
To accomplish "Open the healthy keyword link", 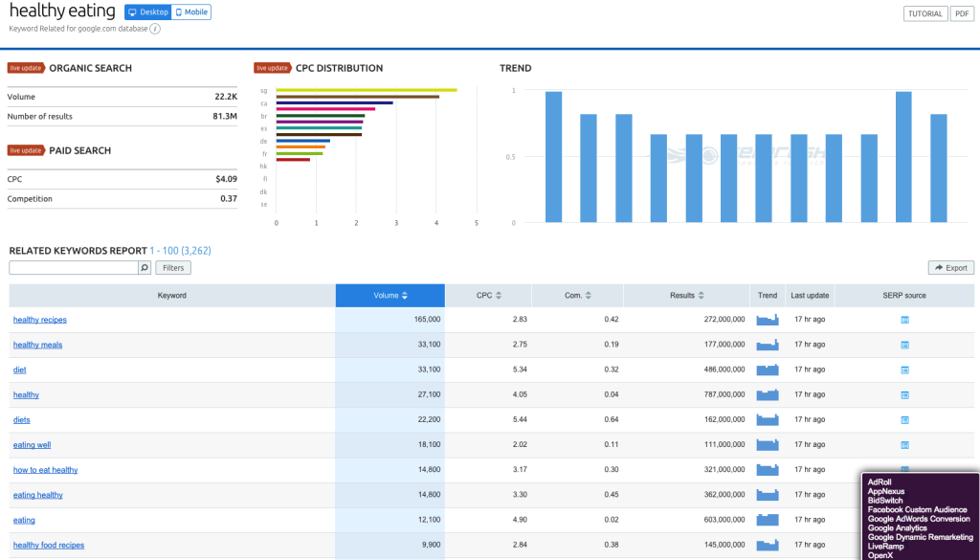I will coord(26,395).
